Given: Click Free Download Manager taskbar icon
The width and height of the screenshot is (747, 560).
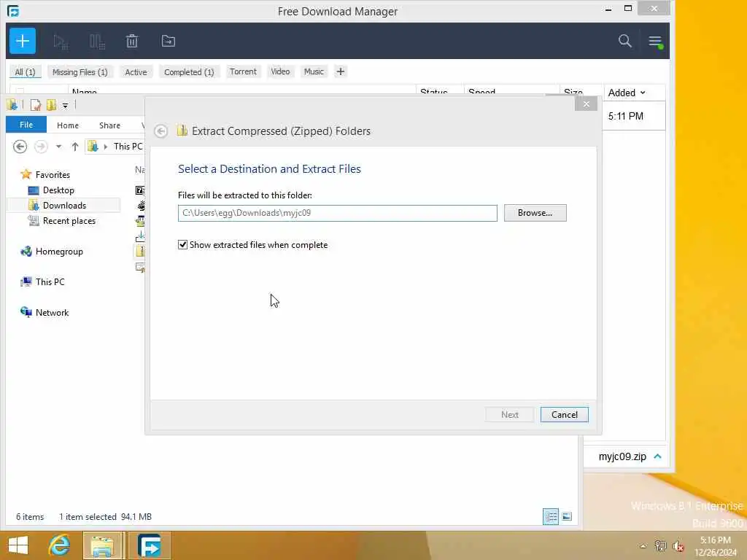Looking at the screenshot, I should point(149,545).
